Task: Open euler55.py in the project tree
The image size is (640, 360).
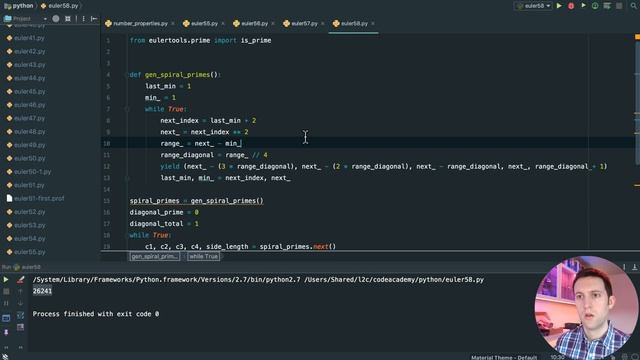Action: [26, 252]
